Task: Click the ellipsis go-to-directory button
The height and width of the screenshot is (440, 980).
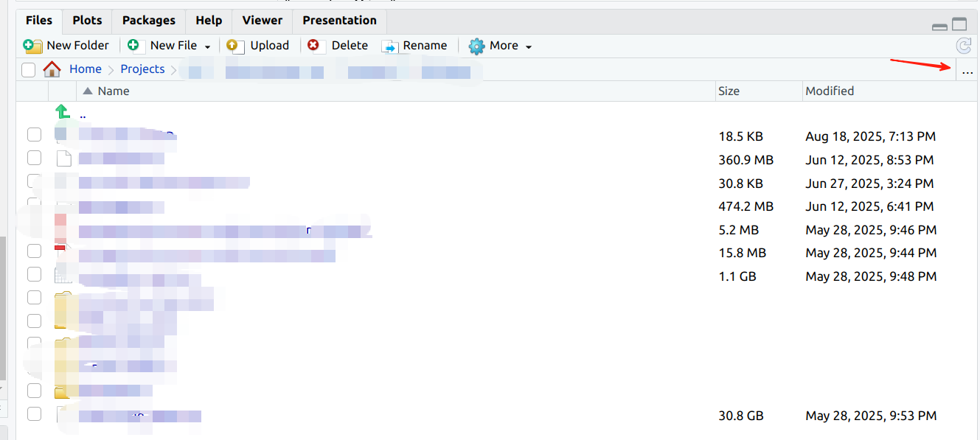Action: (x=967, y=71)
